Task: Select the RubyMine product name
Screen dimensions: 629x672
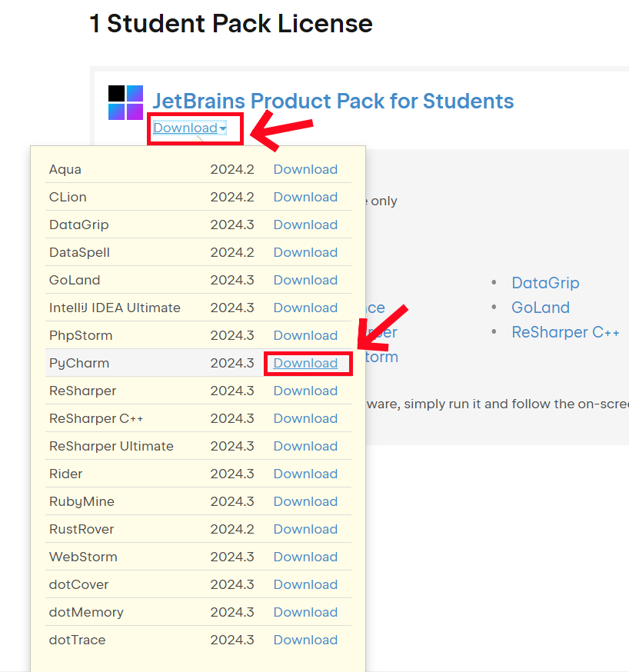Action: (x=82, y=501)
